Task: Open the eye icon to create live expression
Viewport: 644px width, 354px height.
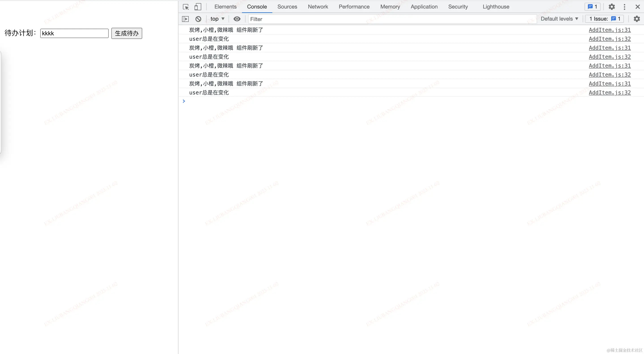Action: click(x=237, y=19)
